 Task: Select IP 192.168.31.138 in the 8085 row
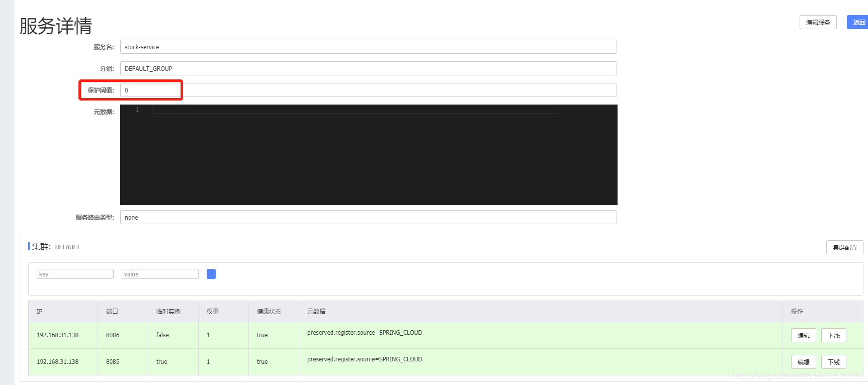[57, 362]
